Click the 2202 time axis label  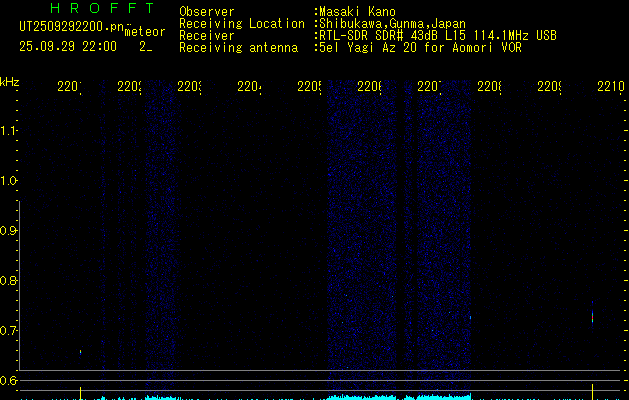pos(129,86)
